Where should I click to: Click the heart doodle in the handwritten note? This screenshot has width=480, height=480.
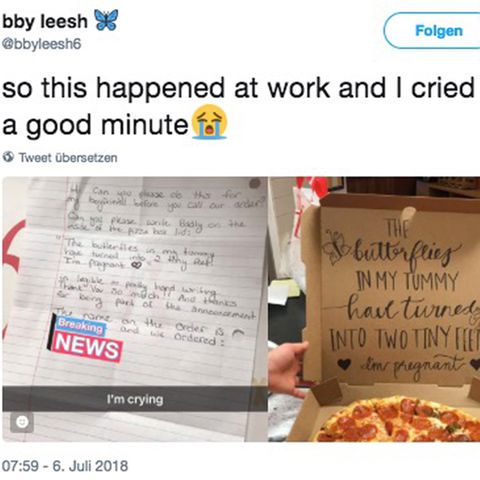click(x=135, y=265)
